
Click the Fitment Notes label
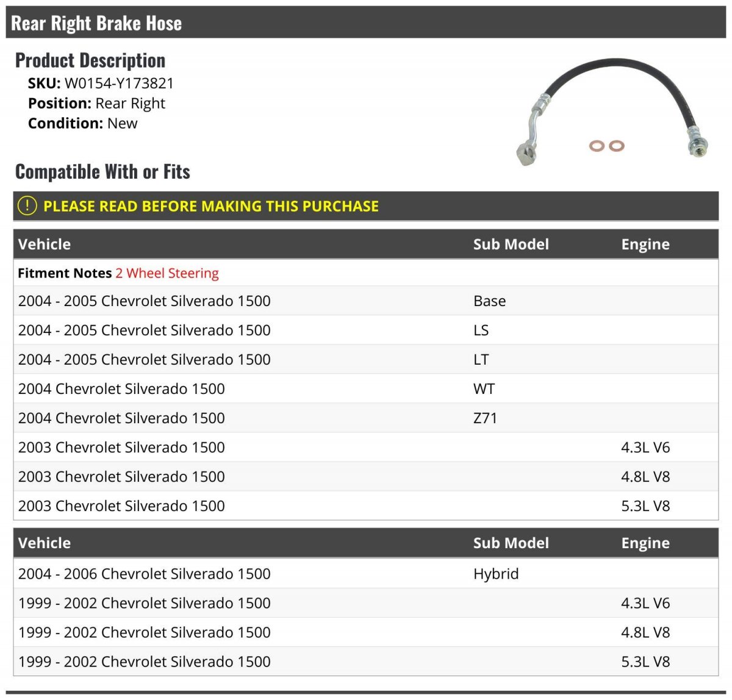(x=65, y=273)
